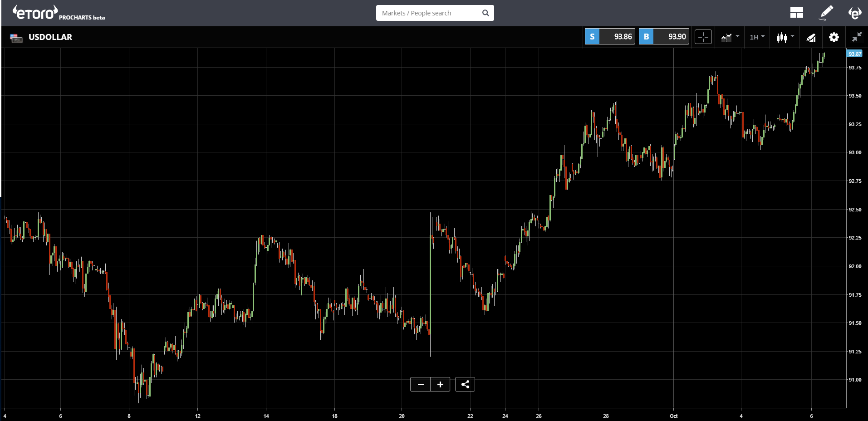Image resolution: width=868 pixels, height=421 pixels.
Task: Click the current price tag 93.87
Action: [855, 54]
